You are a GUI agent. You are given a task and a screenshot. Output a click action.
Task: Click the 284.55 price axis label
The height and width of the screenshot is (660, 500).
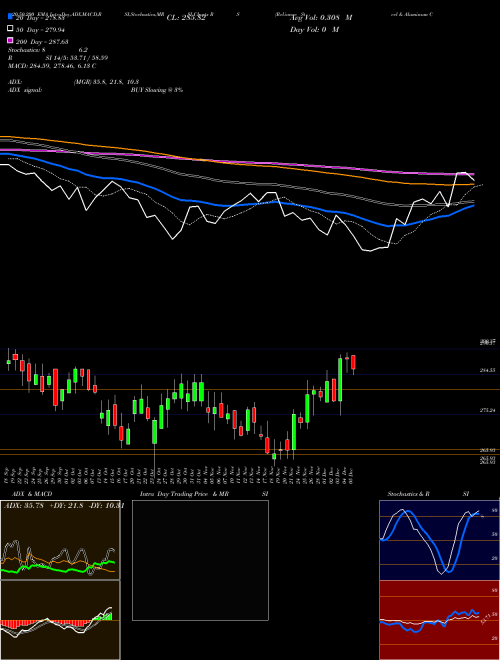click(488, 370)
